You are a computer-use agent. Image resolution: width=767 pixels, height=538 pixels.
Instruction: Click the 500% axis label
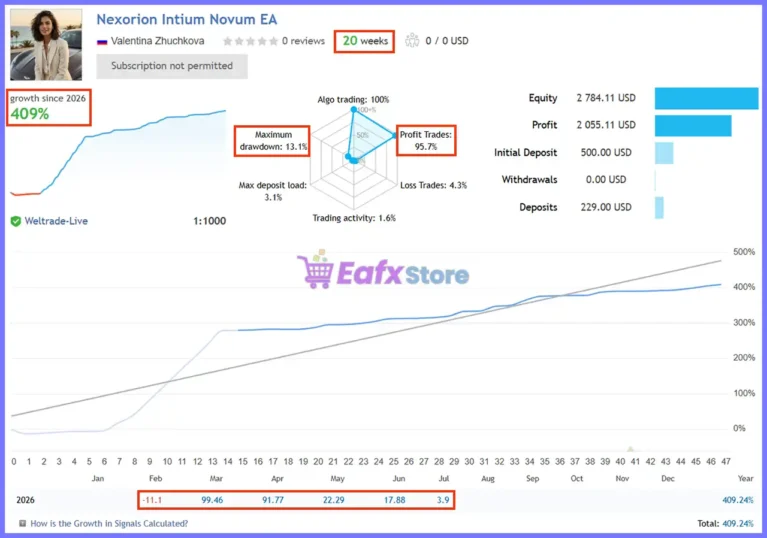[x=744, y=252]
